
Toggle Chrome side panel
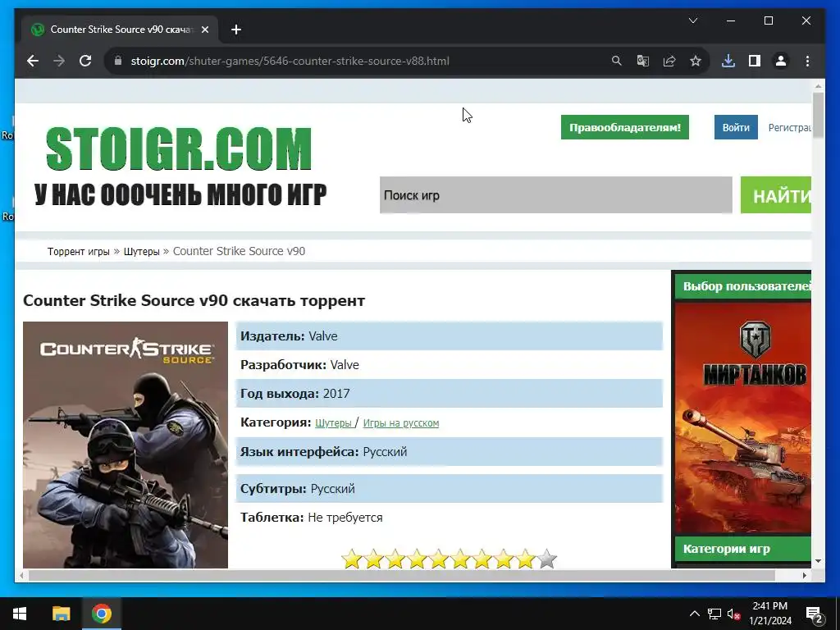click(x=755, y=61)
